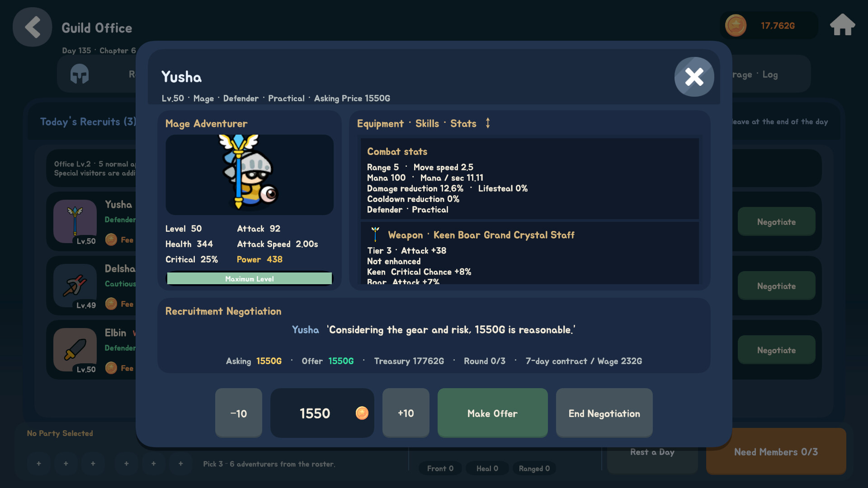Click the Power 438 stat value
Screen dimensions: 868x488
point(259,259)
